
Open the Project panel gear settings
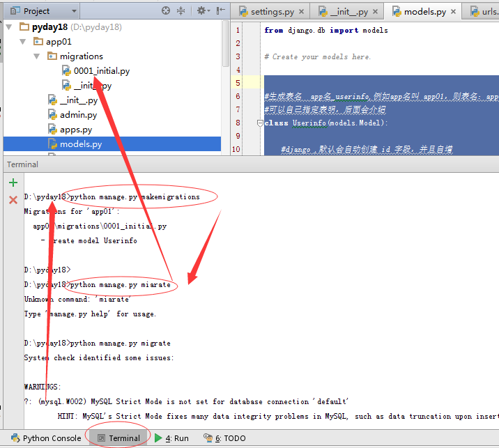coord(201,11)
